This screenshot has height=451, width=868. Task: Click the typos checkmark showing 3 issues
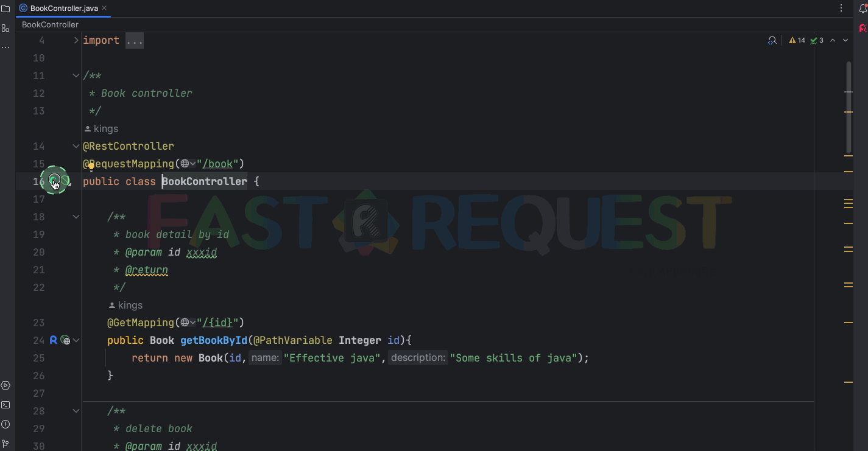816,40
